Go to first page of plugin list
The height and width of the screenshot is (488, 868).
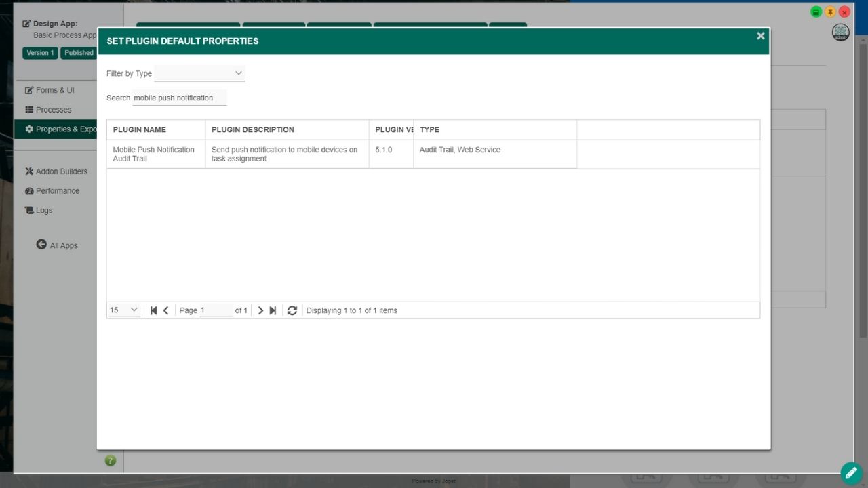click(x=154, y=310)
